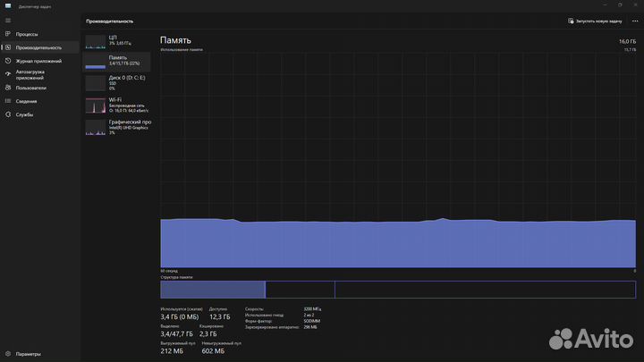Viewport: 644px width, 362px height.
Task: Click the in-use segment of memory composition bar
Action: (x=213, y=289)
